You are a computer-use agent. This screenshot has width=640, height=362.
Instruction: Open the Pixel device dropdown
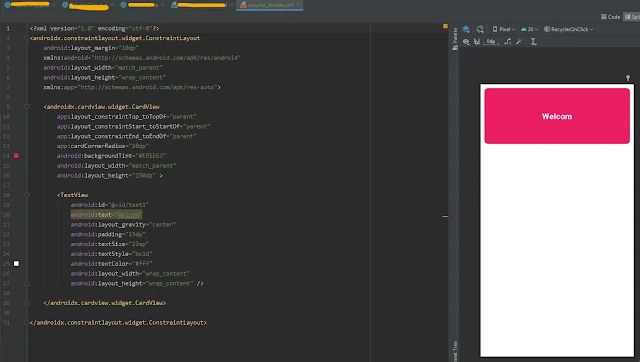pos(504,29)
